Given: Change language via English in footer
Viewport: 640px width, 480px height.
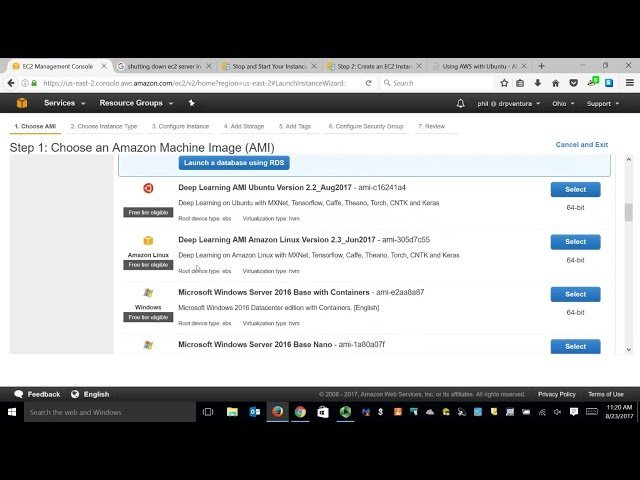Looking at the screenshot, I should coord(90,394).
